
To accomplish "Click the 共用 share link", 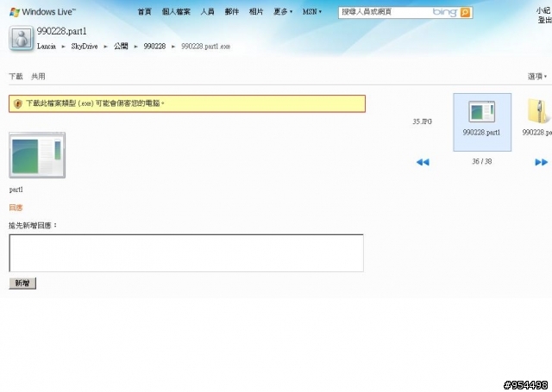I will click(38, 77).
